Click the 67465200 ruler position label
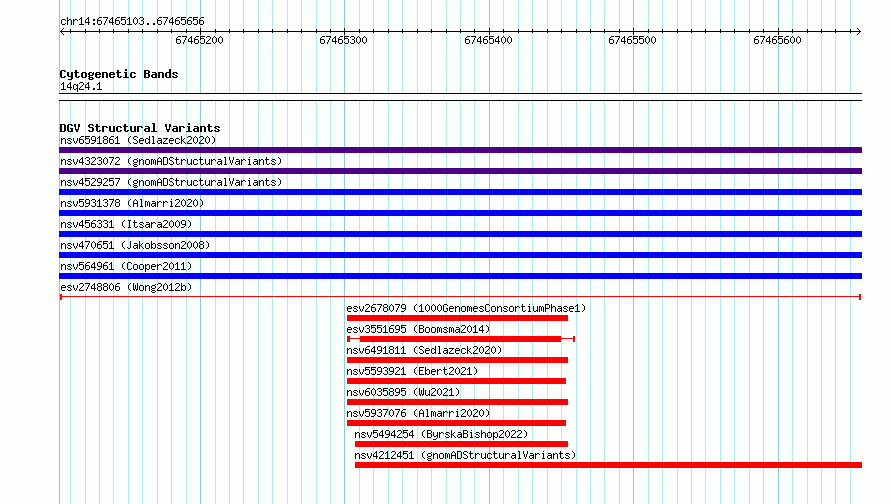The height and width of the screenshot is (504, 890). [x=199, y=40]
